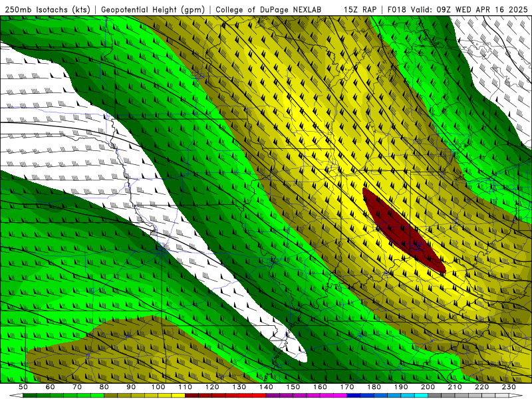Click the 180 label on the color scale

(374, 387)
